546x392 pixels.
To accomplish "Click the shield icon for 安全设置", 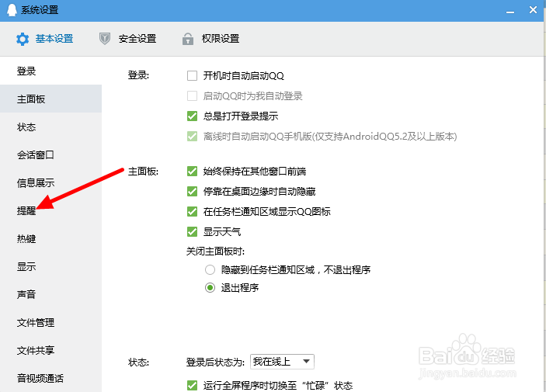I will 105,39.
